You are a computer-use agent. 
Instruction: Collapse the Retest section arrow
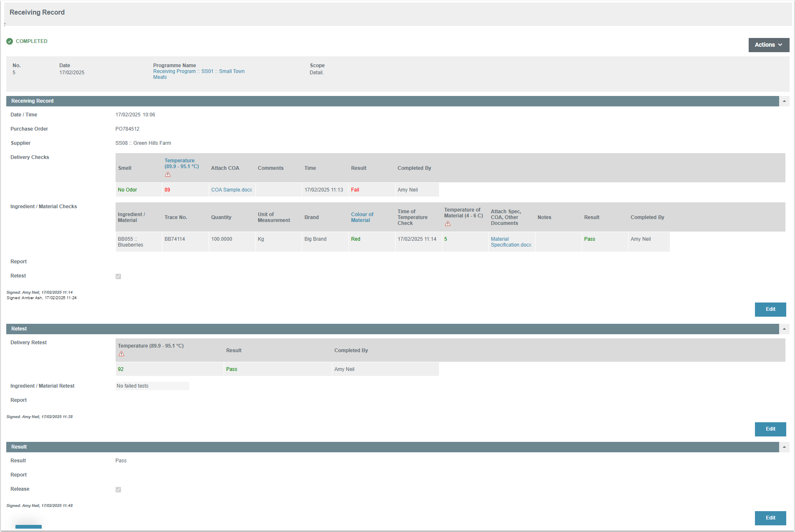click(x=784, y=329)
